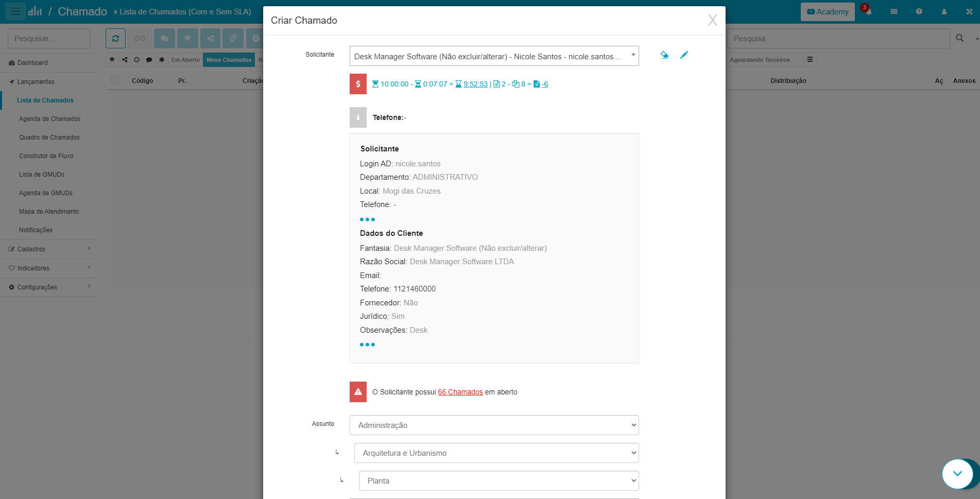This screenshot has height=499, width=980.
Task: Open Quadro de Chamados in sidebar
Action: (49, 137)
